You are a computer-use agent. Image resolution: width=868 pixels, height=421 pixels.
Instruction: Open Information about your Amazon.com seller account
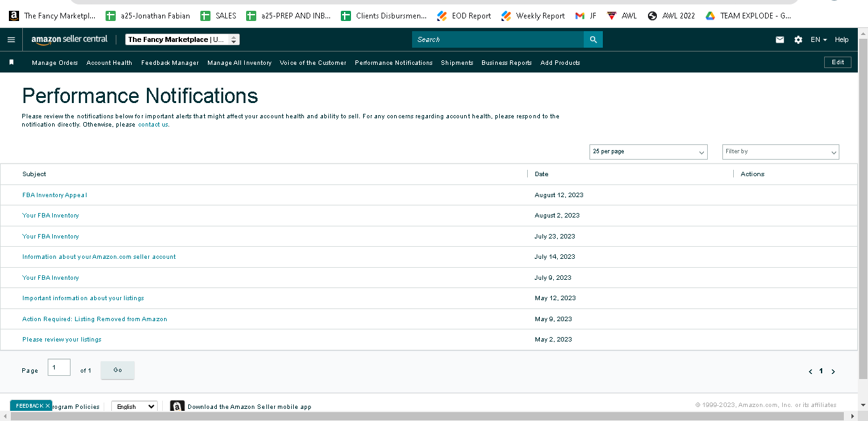(x=99, y=257)
